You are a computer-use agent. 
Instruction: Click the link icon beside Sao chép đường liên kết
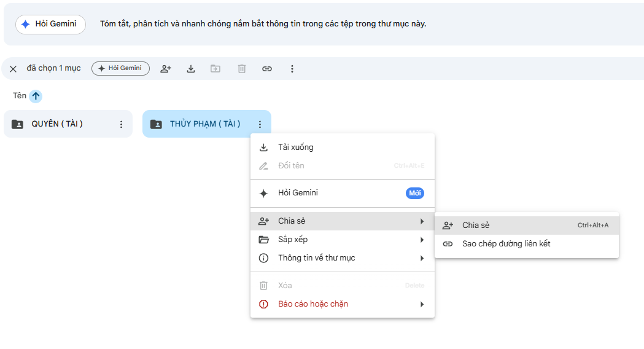(x=448, y=244)
